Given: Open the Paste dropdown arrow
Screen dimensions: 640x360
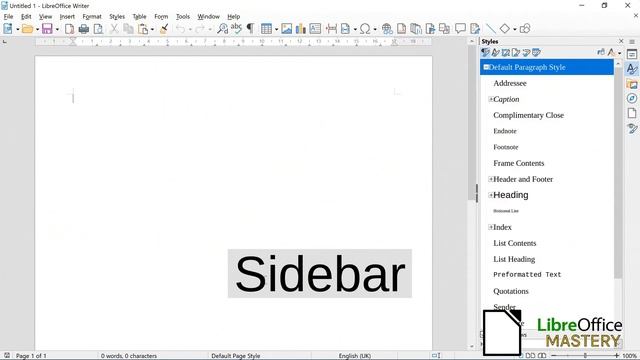Looking at the screenshot, I should pos(152,29).
